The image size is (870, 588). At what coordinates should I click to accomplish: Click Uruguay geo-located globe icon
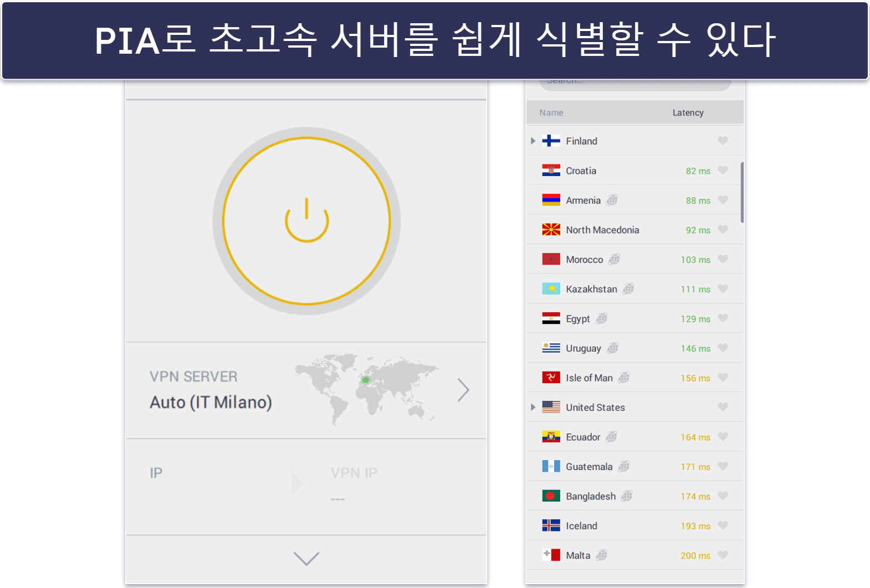point(612,348)
